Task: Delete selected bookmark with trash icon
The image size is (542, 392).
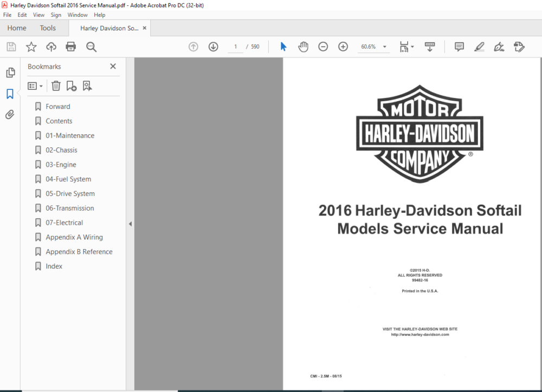Action: [56, 86]
